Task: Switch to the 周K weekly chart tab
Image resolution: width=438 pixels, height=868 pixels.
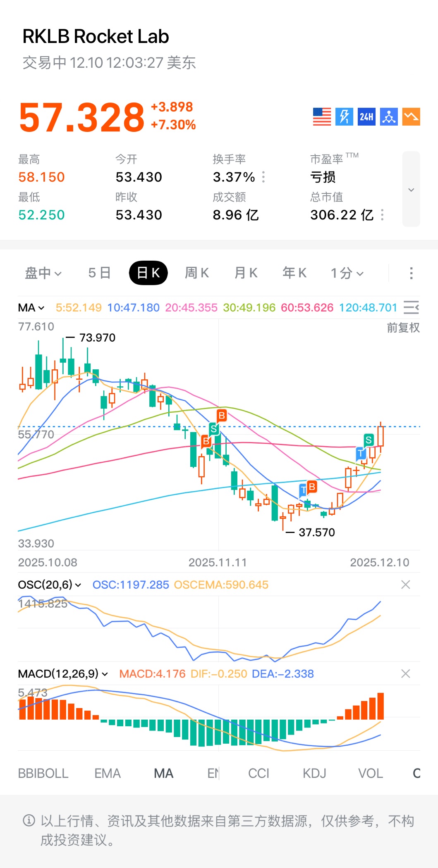Action: click(197, 273)
